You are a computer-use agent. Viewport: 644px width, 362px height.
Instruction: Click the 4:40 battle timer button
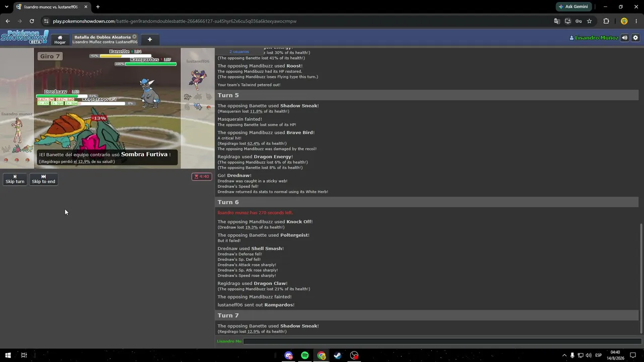(202, 176)
